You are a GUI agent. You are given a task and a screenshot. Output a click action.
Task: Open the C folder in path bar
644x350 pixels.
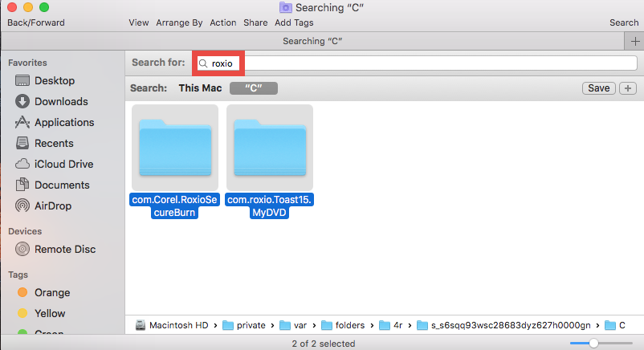click(615, 325)
